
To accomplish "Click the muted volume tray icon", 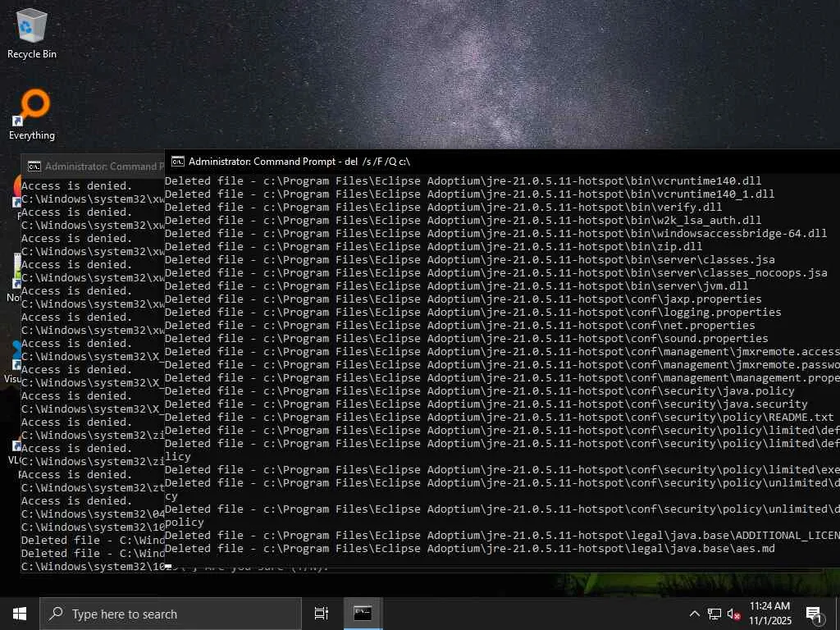I will tap(733, 614).
